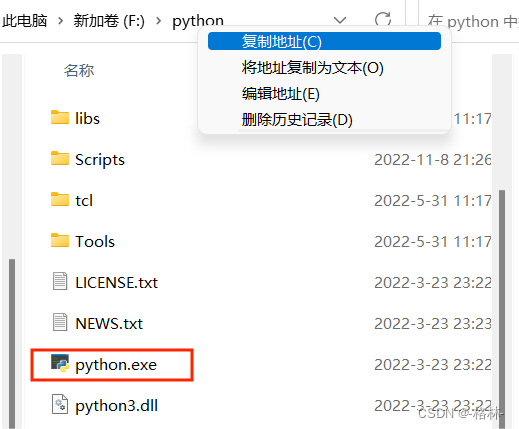Click the python.exe application icon
The width and height of the screenshot is (519, 429).
(60, 363)
